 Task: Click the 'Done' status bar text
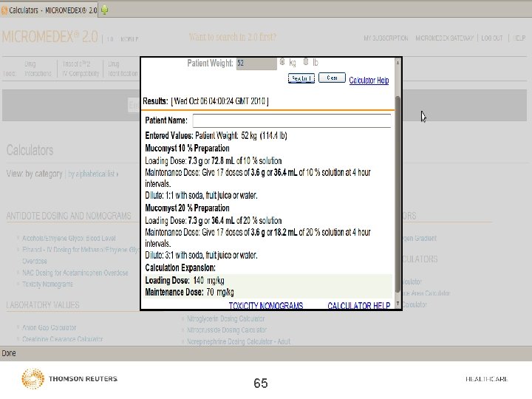click(9, 353)
